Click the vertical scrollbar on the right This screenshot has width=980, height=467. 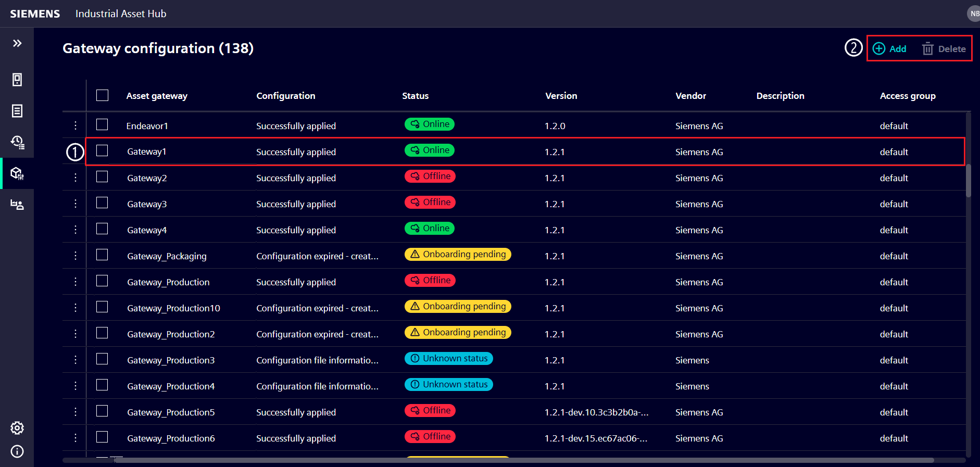coord(968,181)
